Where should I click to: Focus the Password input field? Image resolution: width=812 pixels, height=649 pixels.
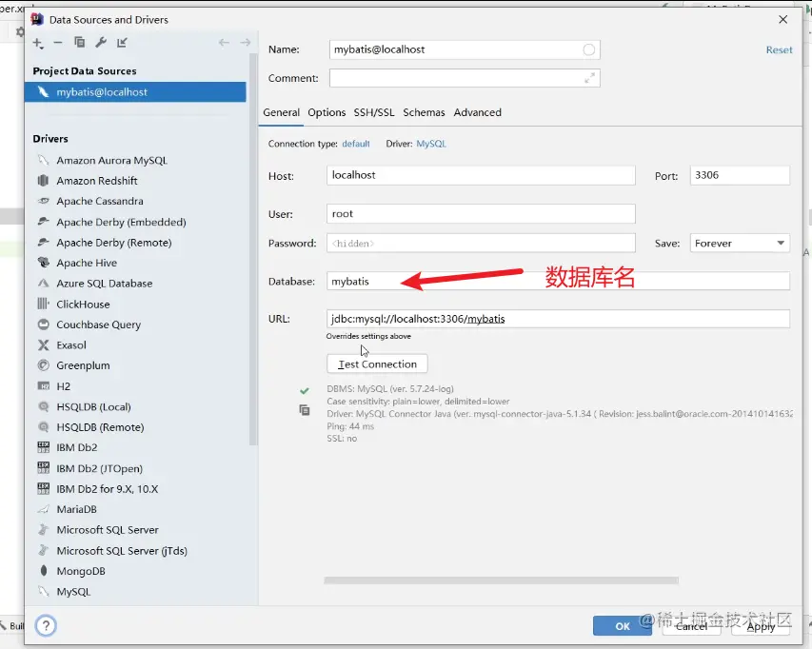coord(481,244)
